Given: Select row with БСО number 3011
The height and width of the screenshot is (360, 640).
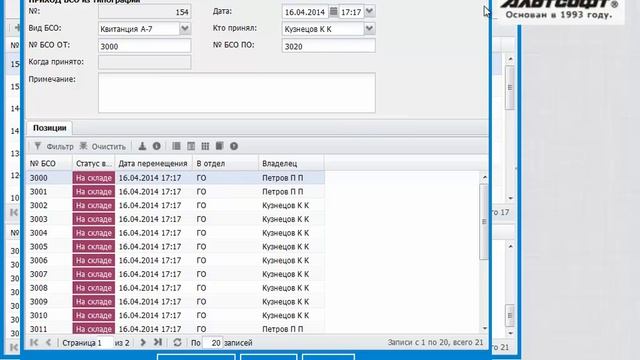Looking at the screenshot, I should point(176,329).
